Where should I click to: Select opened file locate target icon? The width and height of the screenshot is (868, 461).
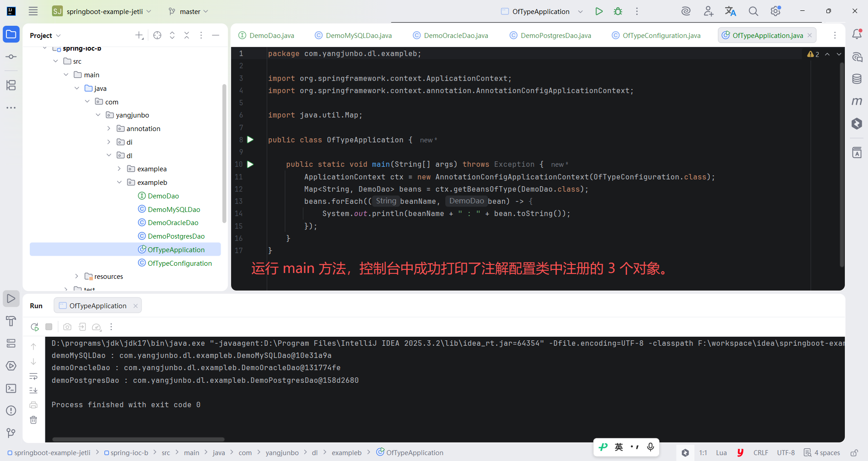(157, 35)
